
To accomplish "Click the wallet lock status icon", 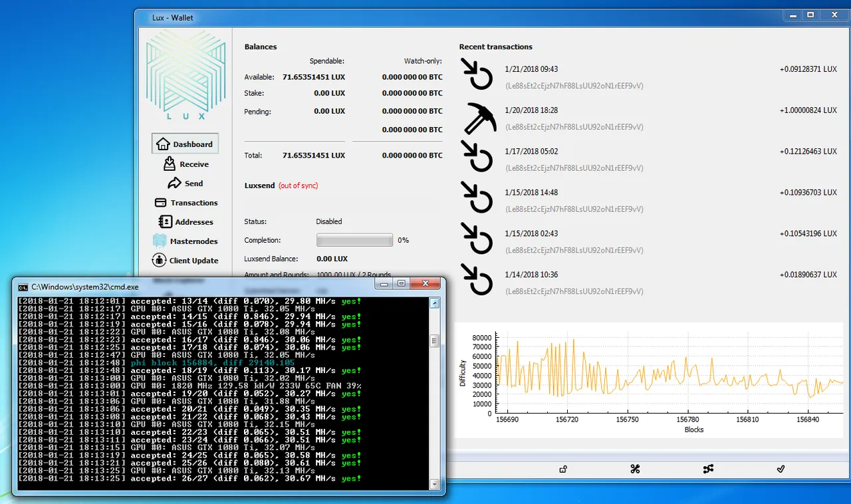I will coord(563,469).
